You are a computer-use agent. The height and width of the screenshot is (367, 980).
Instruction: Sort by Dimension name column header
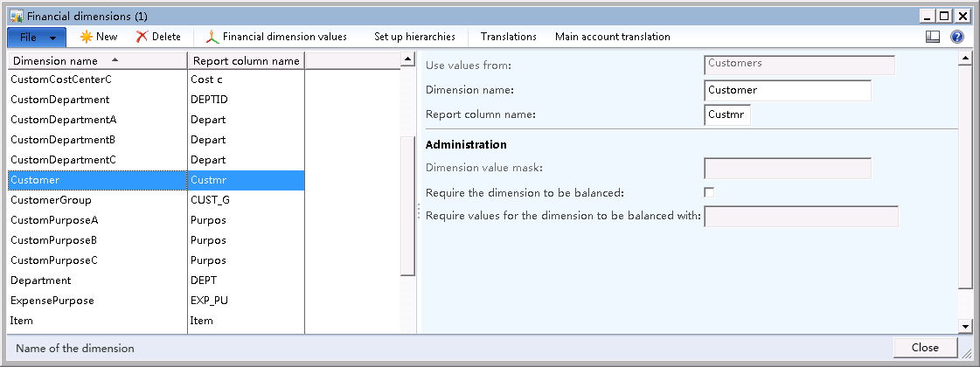click(x=97, y=60)
